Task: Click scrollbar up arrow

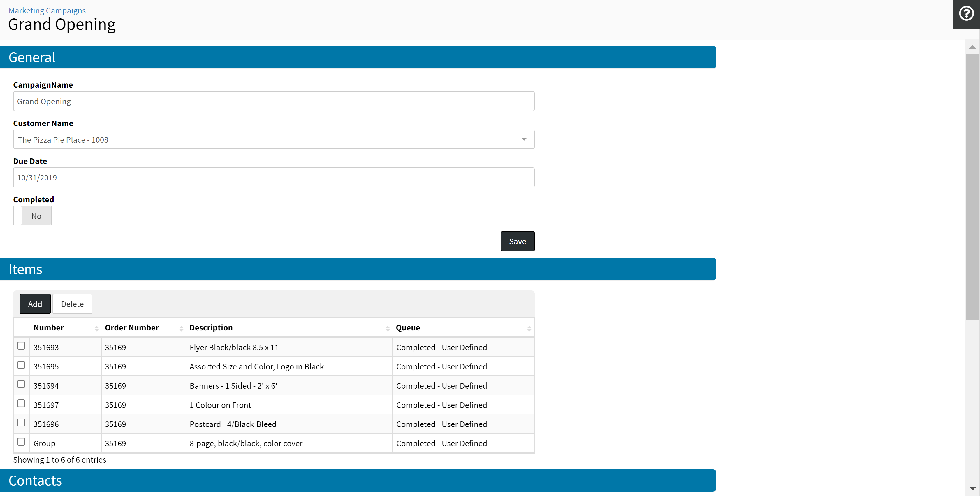Action: [x=972, y=47]
